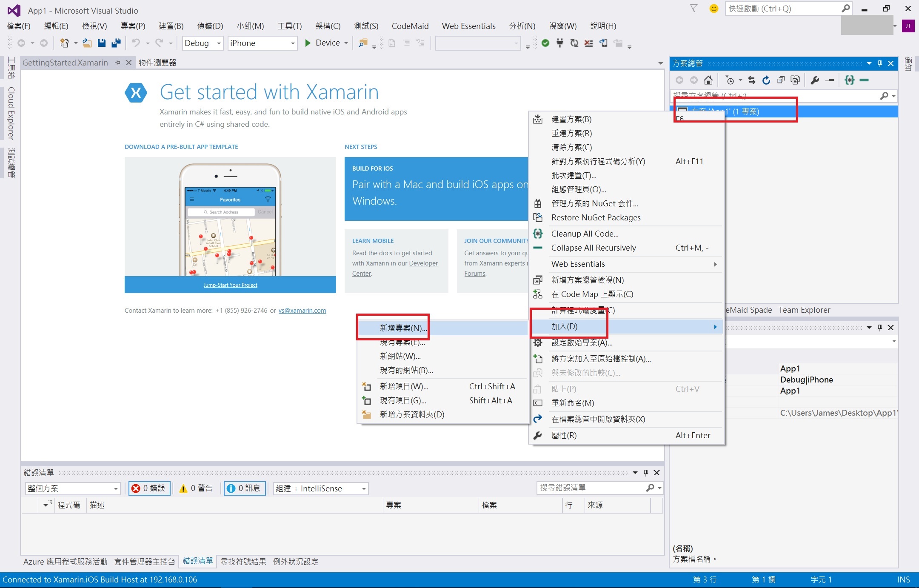
Task: Open the CodeMaid menu
Action: [410, 26]
